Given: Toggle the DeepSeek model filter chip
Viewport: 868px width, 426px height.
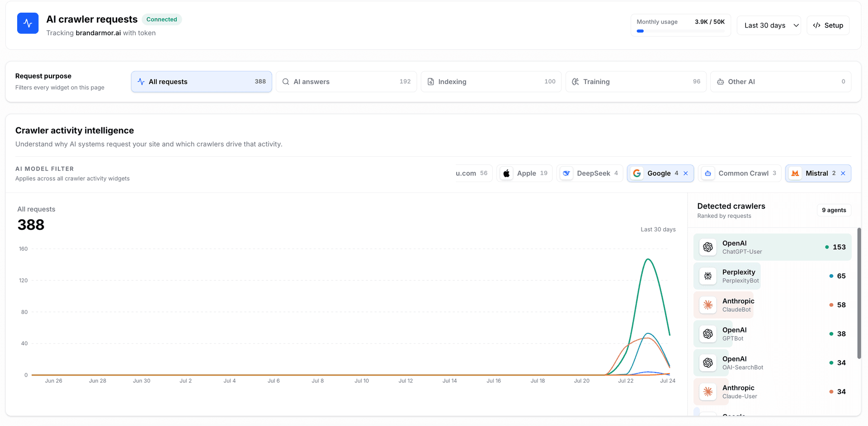Looking at the screenshot, I should 590,173.
